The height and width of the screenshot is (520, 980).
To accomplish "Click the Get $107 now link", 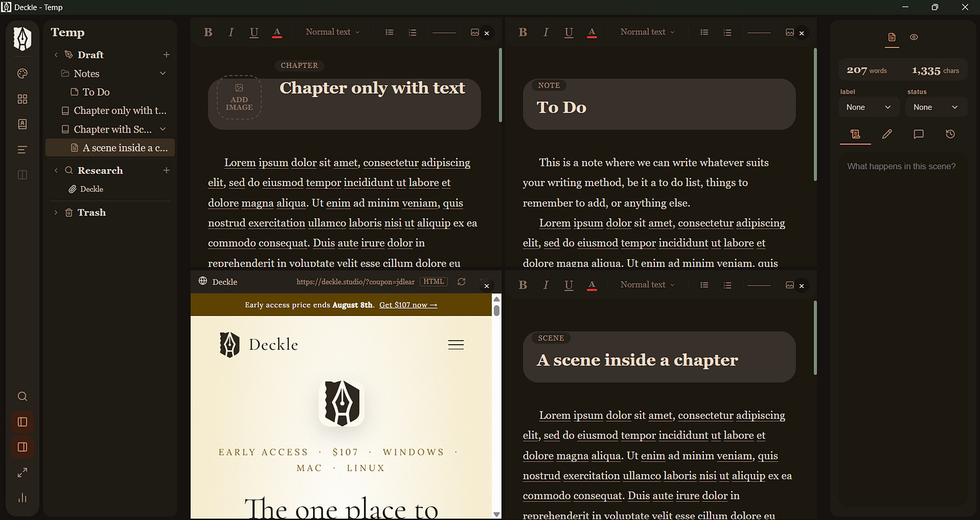I will pyautogui.click(x=408, y=305).
